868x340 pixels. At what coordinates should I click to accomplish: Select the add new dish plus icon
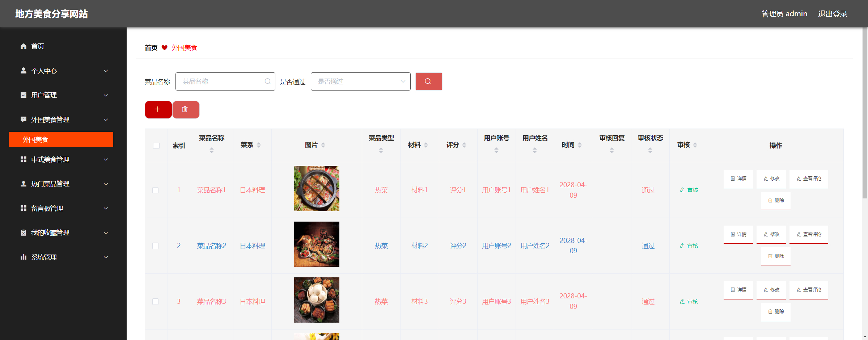click(158, 109)
